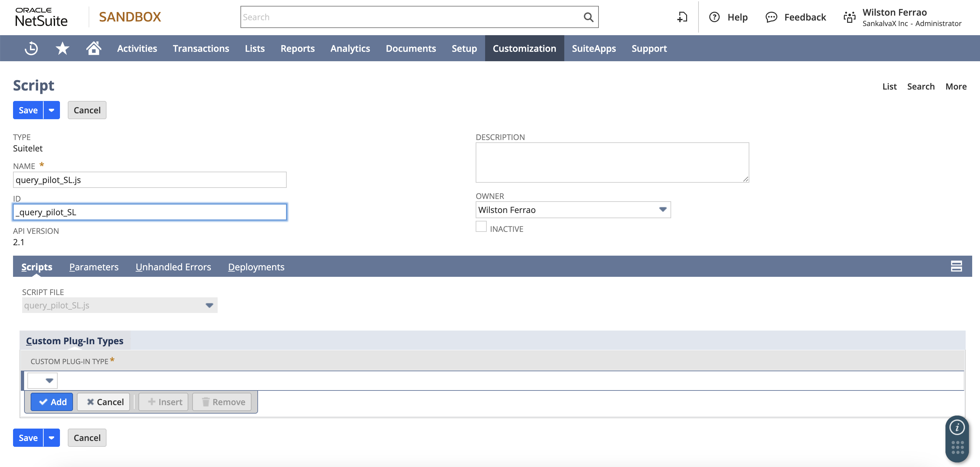The image size is (980, 467).
Task: Click the Help question mark icon
Action: [x=714, y=17]
